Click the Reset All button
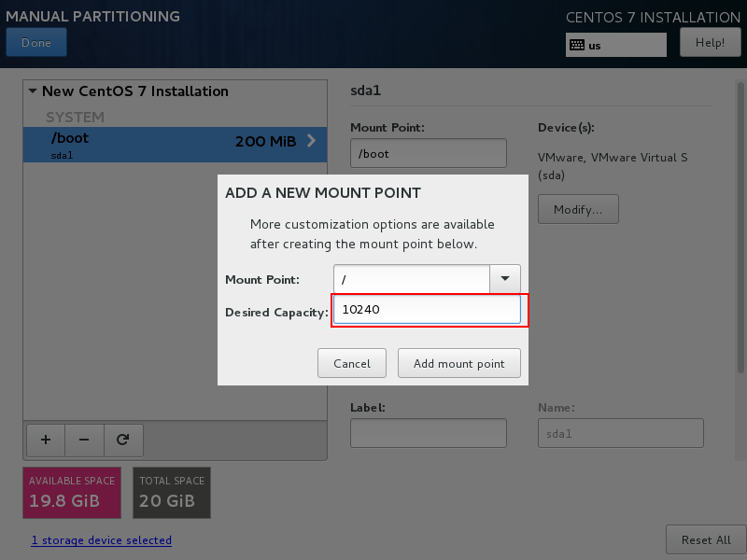747x560 pixels. click(705, 539)
